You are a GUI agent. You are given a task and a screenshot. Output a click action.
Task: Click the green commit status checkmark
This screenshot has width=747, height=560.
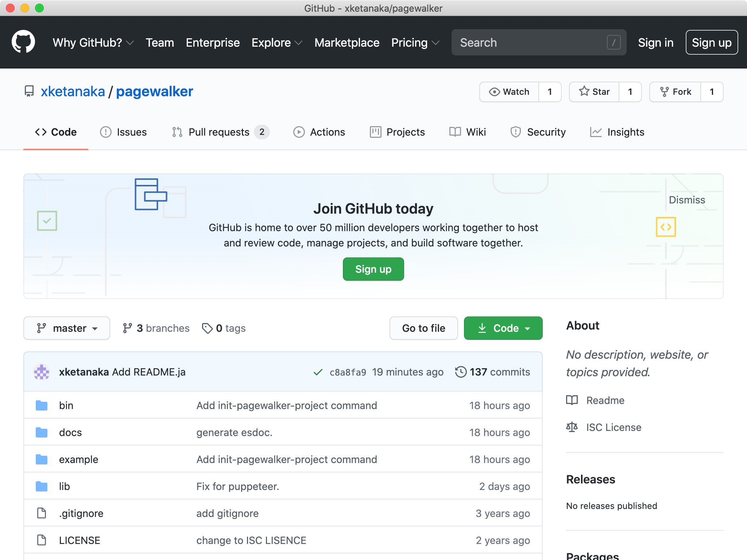click(x=318, y=372)
